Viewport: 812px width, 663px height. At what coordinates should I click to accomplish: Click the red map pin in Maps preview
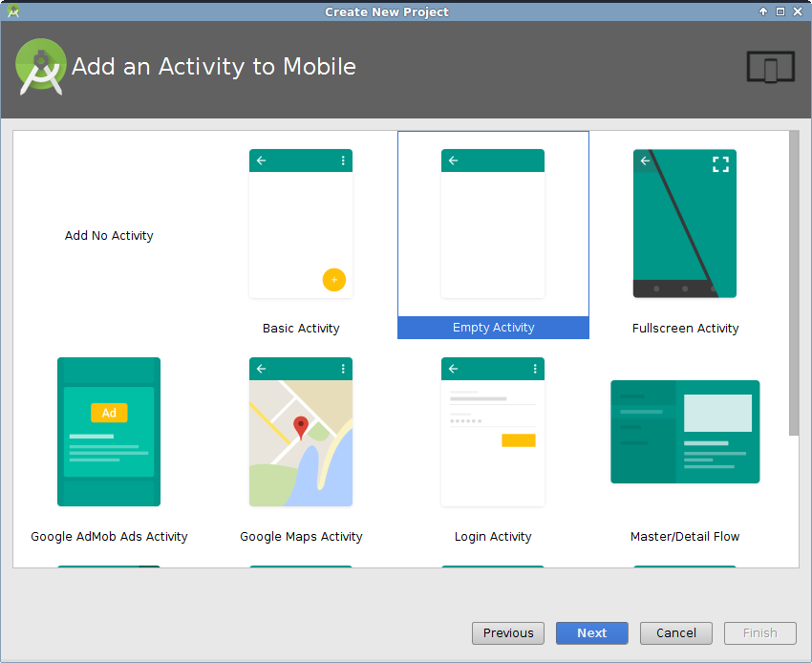pos(301,428)
